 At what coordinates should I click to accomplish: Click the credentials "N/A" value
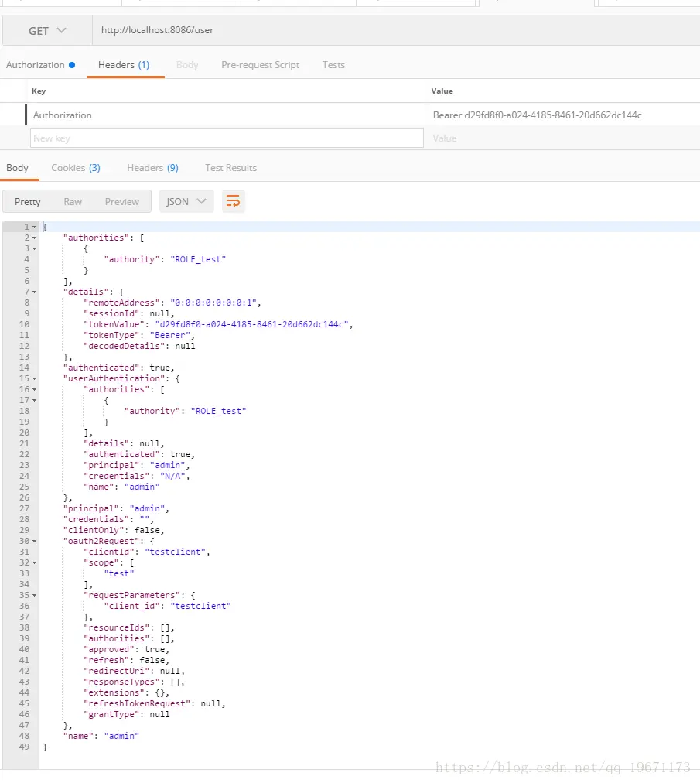pos(172,476)
